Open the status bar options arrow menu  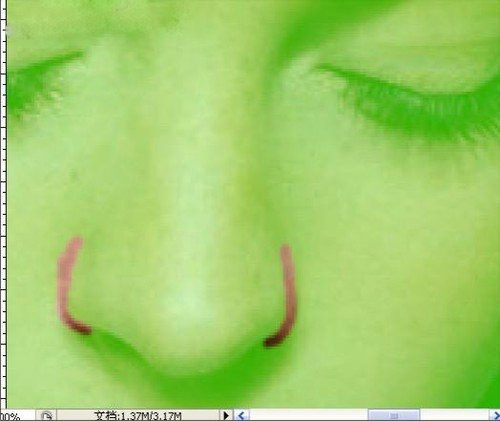point(226,416)
